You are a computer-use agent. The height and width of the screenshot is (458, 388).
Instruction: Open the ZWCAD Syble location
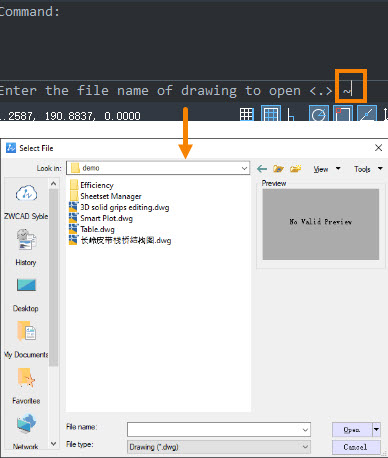pos(26,202)
